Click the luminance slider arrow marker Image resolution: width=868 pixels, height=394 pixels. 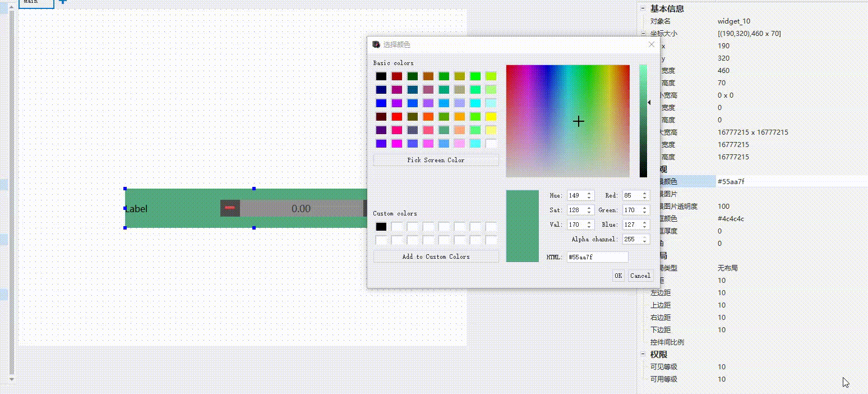[649, 102]
